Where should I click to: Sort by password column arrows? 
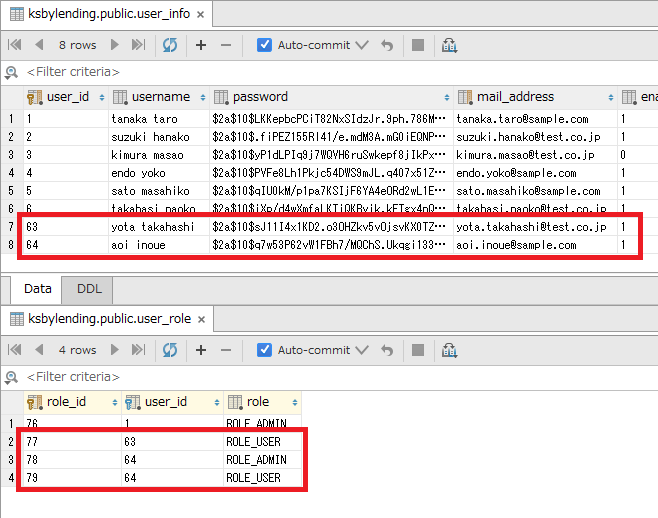point(447,97)
